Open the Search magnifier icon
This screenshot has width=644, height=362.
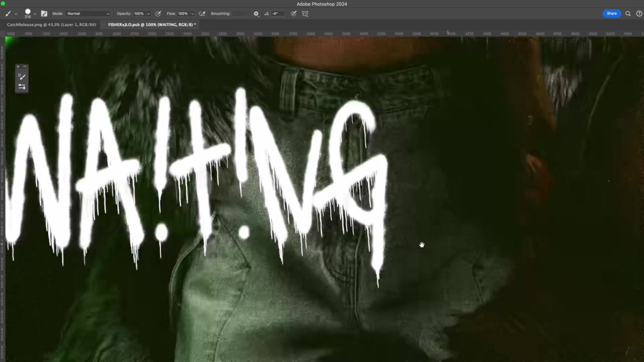(628, 14)
